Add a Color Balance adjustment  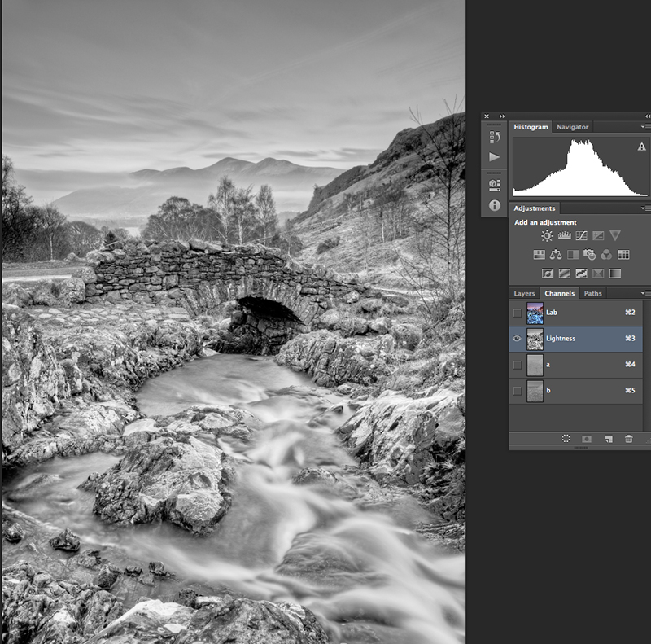pyautogui.click(x=556, y=255)
